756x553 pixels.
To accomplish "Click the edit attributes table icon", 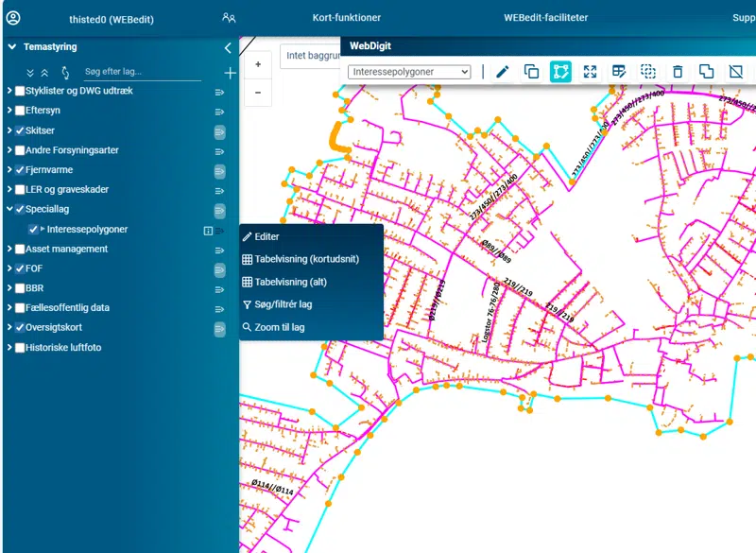I will click(x=619, y=72).
